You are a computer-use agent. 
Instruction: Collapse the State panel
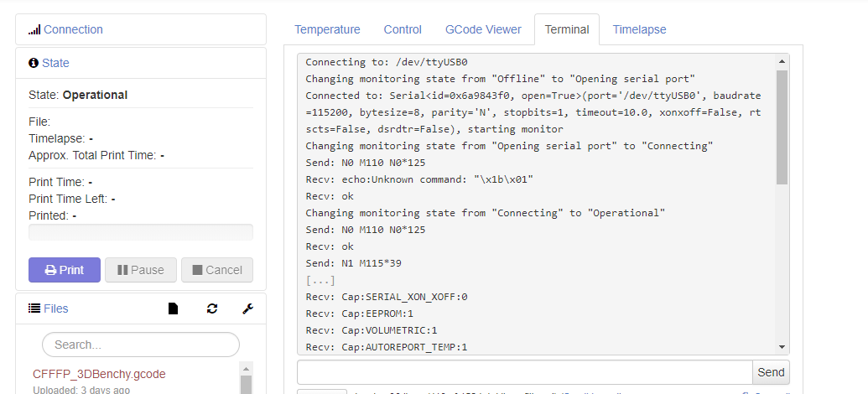[55, 63]
